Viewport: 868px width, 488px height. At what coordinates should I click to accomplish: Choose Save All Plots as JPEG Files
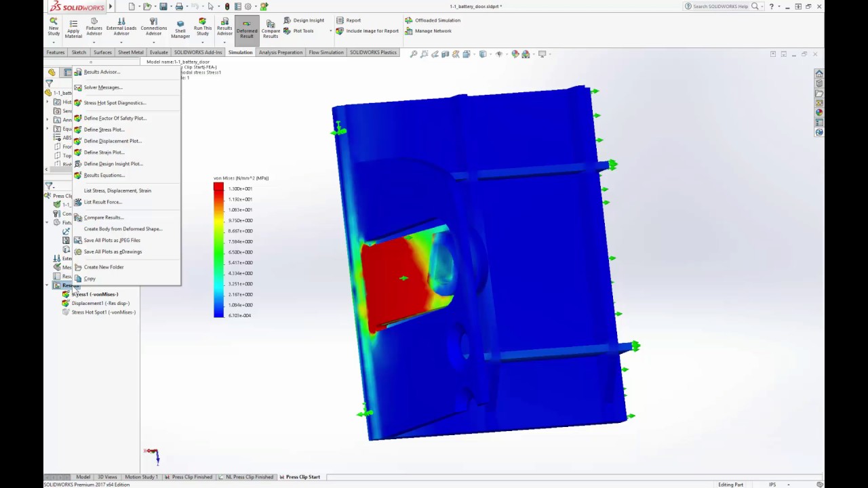point(112,240)
